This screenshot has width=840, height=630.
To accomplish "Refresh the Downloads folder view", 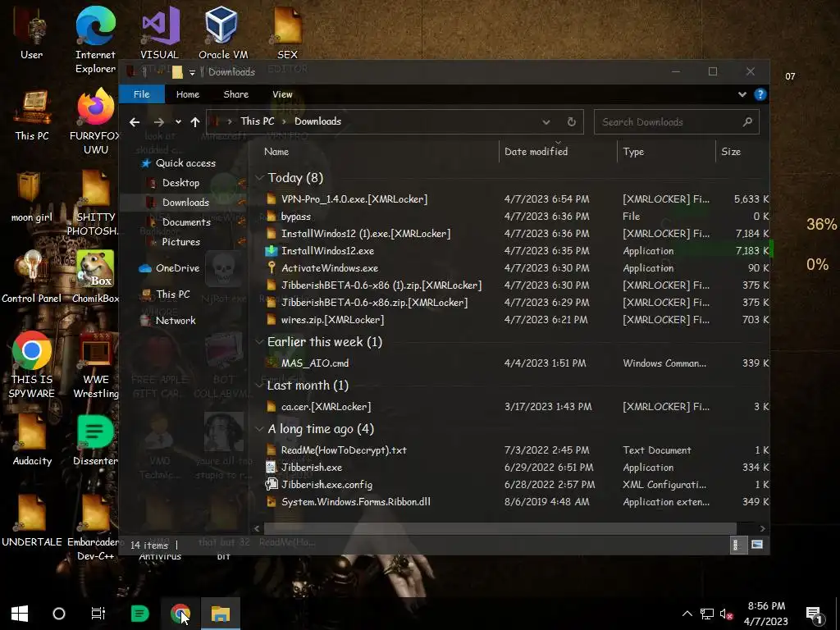I will point(572,121).
